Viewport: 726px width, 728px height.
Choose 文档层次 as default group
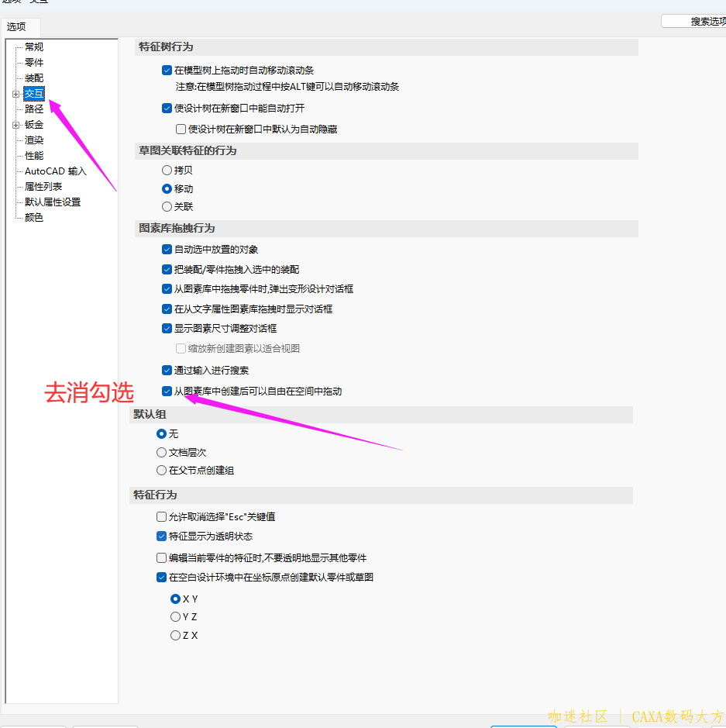point(163,452)
